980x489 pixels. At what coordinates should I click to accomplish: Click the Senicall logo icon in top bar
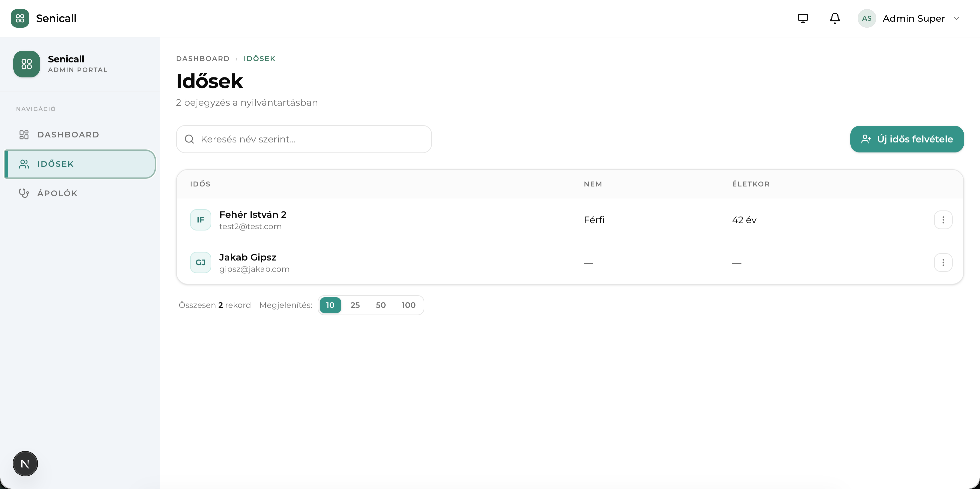coord(20,18)
